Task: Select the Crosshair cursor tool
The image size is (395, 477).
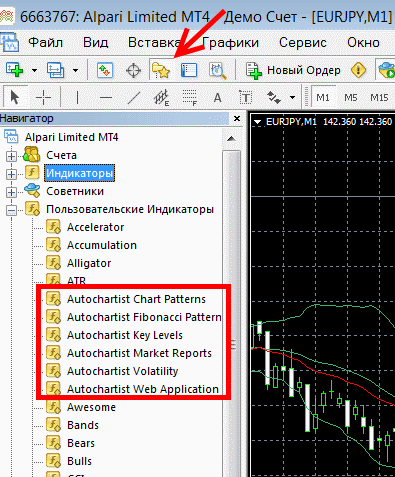Action: pos(43,98)
